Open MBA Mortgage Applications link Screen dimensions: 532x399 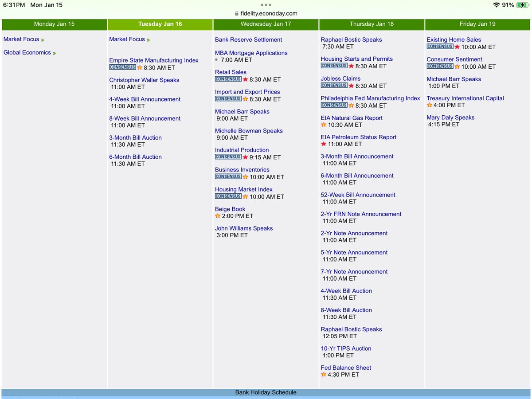[x=251, y=53]
